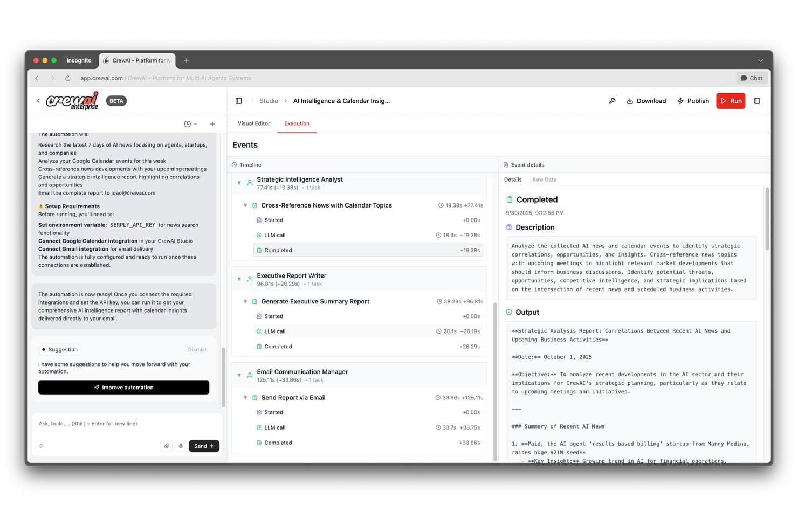Collapse the Executive Report Writer section
Viewport: 798px width, 532px height.
239,279
